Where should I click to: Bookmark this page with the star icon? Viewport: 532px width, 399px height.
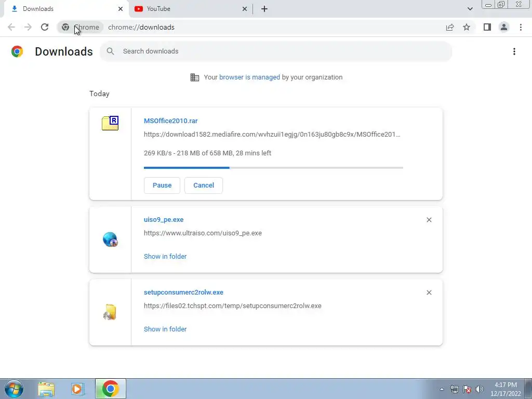point(467,27)
